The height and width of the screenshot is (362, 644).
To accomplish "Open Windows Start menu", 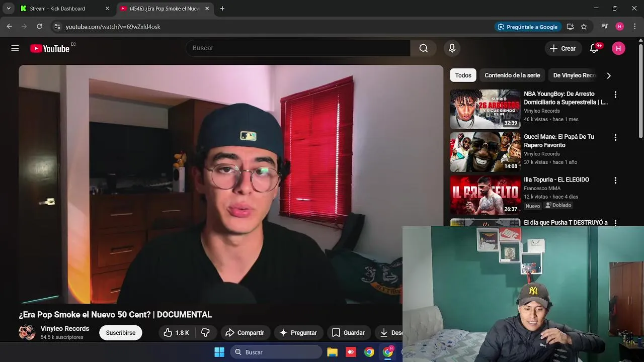I will [x=219, y=352].
